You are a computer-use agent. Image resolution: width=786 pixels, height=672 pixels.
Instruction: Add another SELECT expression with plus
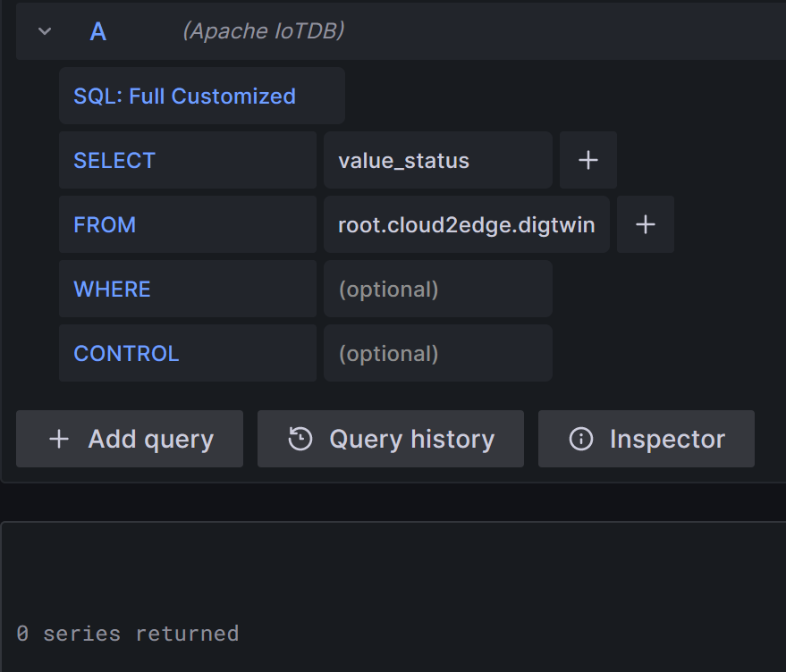587,161
